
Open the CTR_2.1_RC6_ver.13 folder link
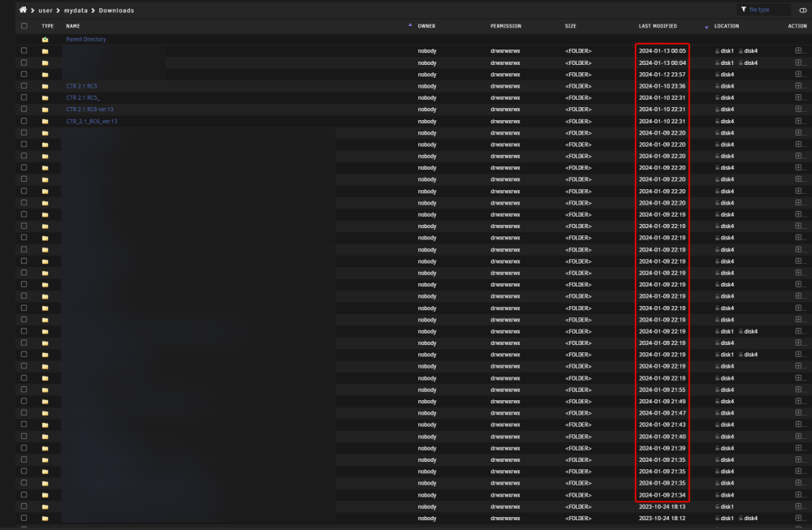pyautogui.click(x=92, y=122)
